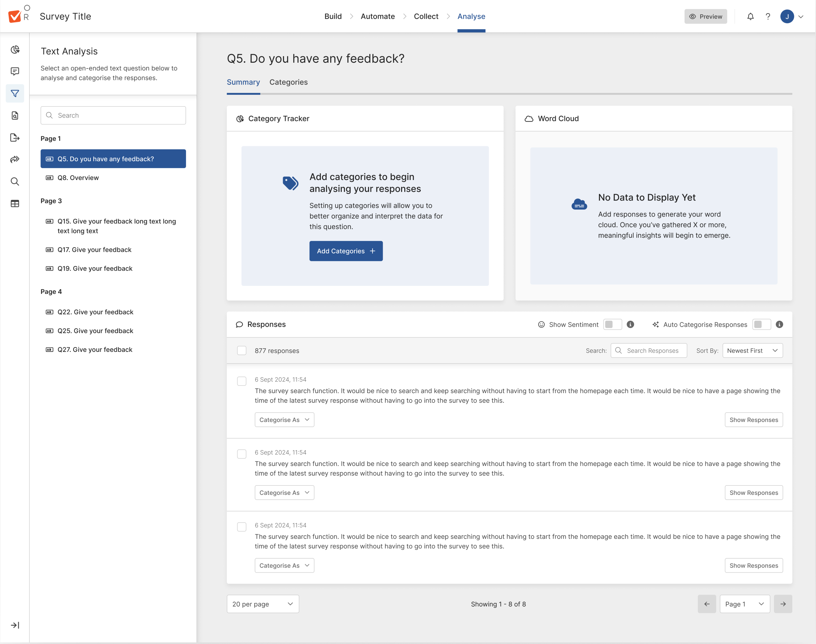Image resolution: width=816 pixels, height=644 pixels.
Task: Click the question Search field in Text Analysis
Action: [x=113, y=115]
